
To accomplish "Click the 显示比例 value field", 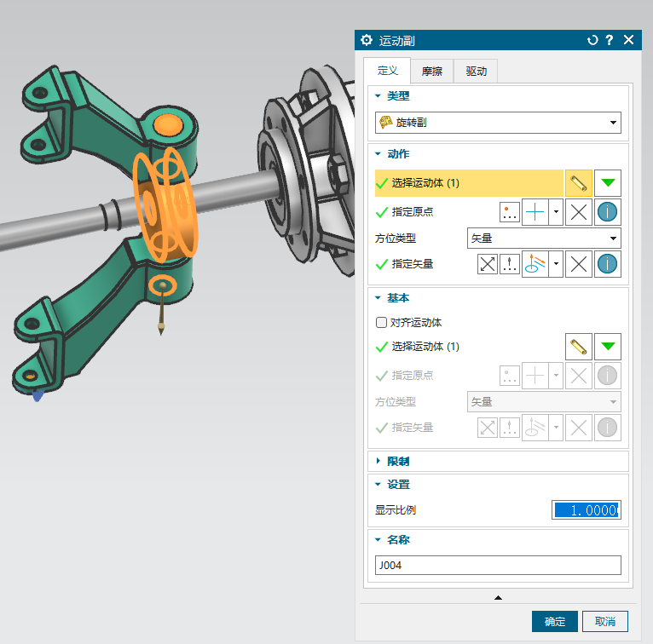I will [586, 510].
